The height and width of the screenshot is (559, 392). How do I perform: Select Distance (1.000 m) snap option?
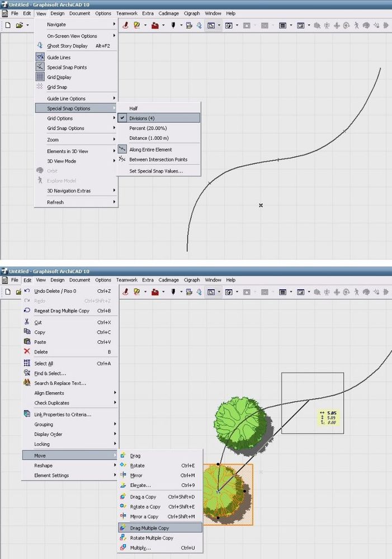159,138
